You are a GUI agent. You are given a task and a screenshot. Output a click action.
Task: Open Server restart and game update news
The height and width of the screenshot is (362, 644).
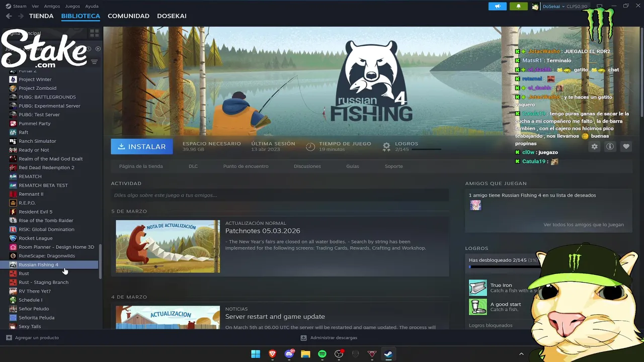coord(275,316)
